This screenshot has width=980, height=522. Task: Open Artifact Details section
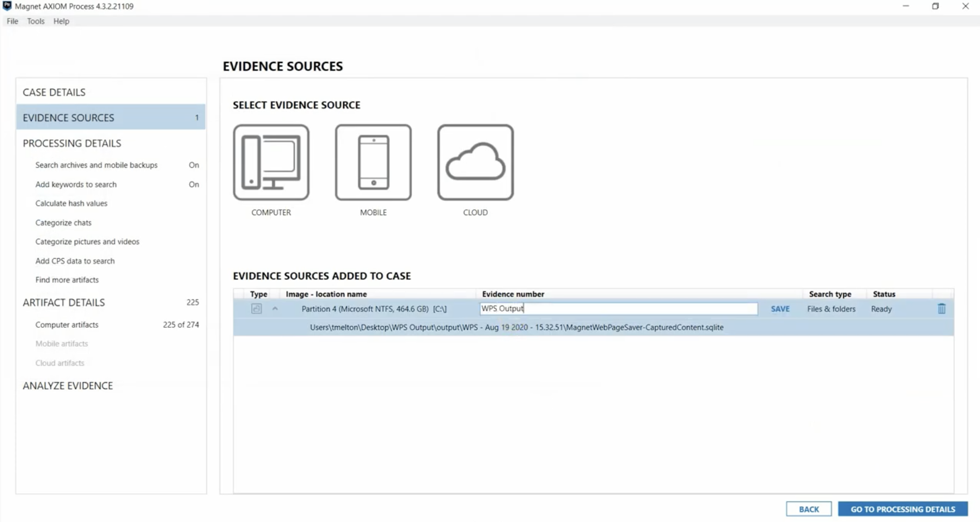pos(64,302)
